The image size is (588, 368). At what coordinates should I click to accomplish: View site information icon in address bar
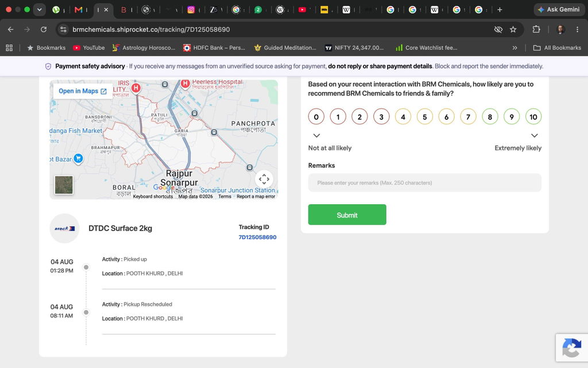pyautogui.click(x=63, y=29)
